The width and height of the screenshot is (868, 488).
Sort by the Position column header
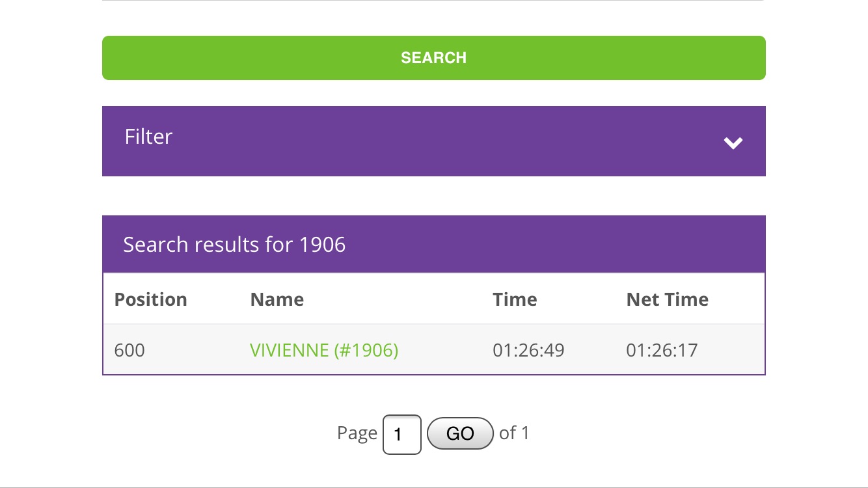(x=151, y=299)
